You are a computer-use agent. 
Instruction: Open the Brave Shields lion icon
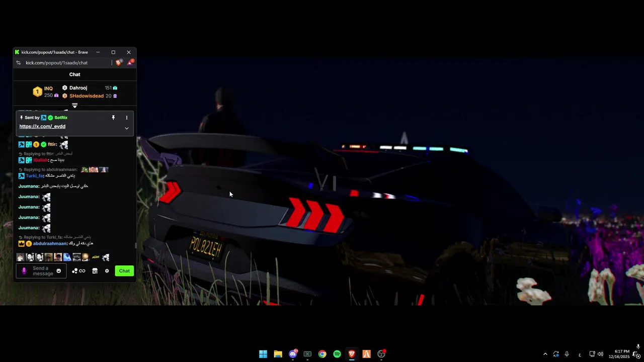[x=119, y=62]
